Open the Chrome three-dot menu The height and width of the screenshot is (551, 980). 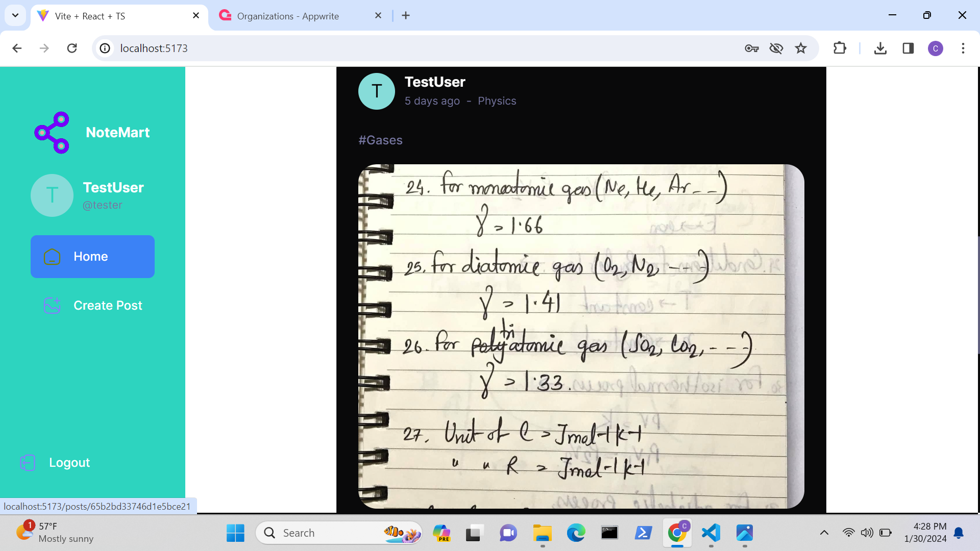pyautogui.click(x=963, y=48)
